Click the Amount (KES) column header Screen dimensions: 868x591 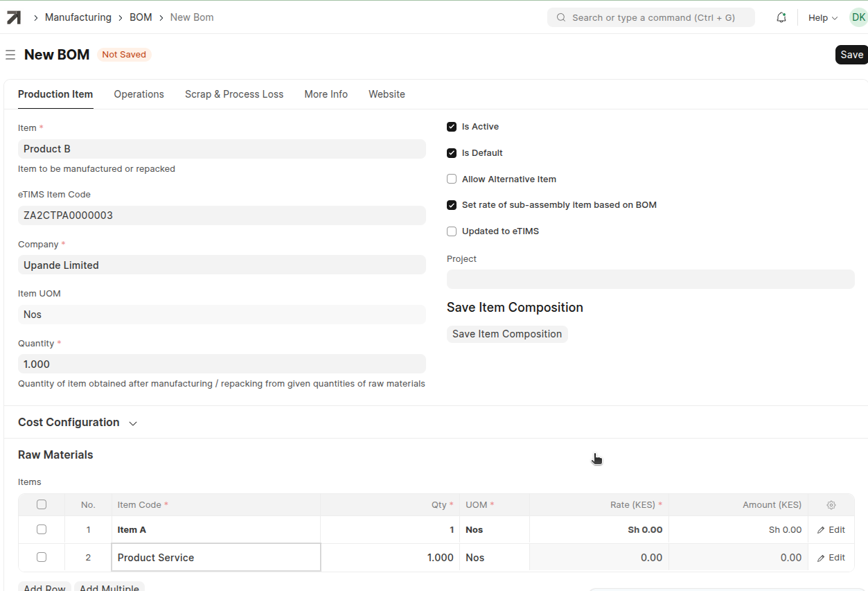[x=738, y=505]
